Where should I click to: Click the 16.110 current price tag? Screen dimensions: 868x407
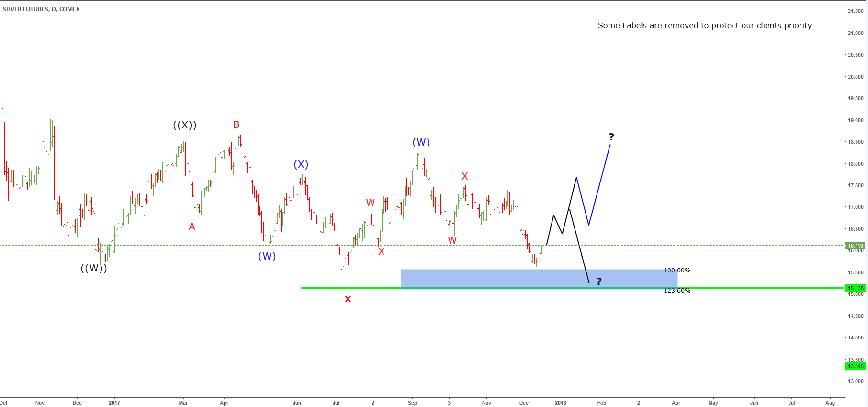point(855,246)
